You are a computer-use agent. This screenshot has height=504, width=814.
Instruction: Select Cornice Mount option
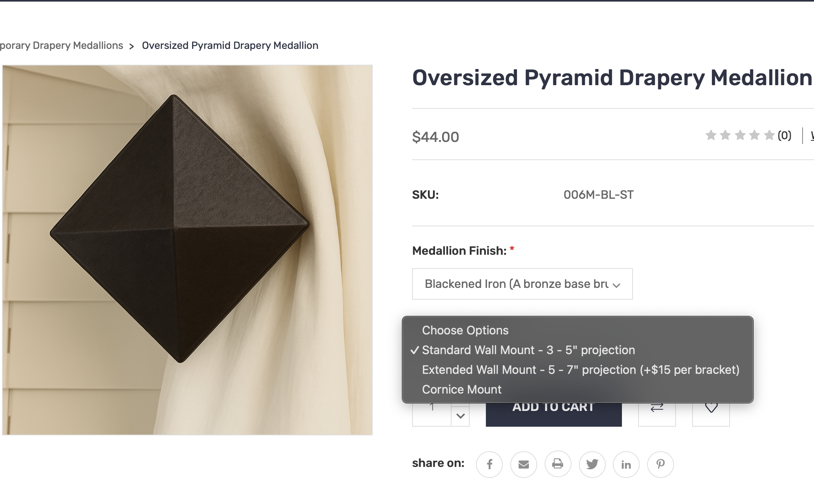click(x=461, y=390)
